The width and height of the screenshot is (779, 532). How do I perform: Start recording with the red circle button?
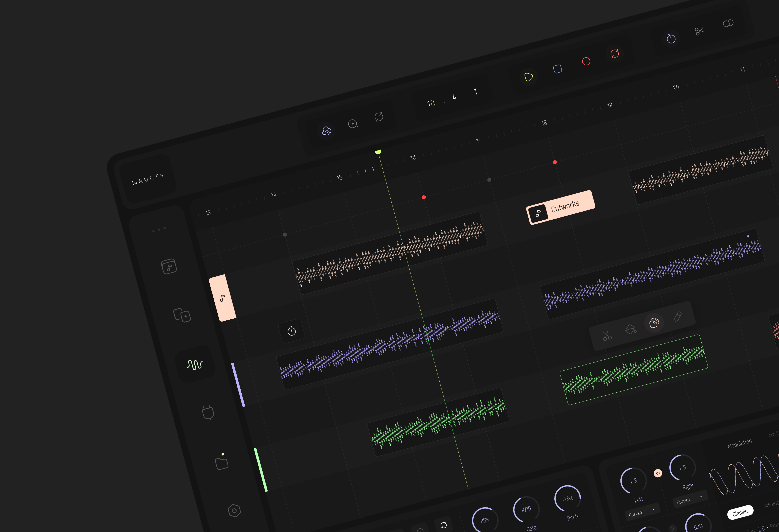(x=586, y=61)
